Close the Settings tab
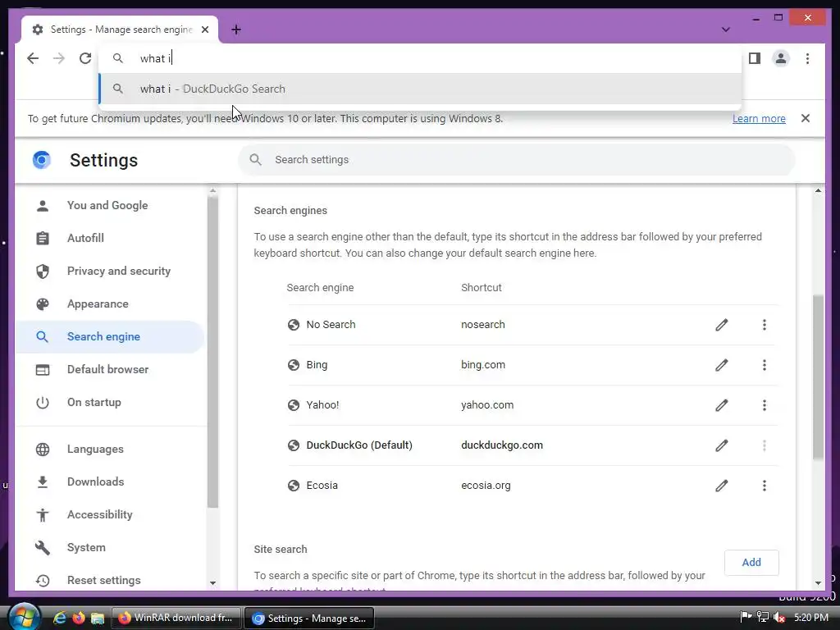 click(x=204, y=30)
